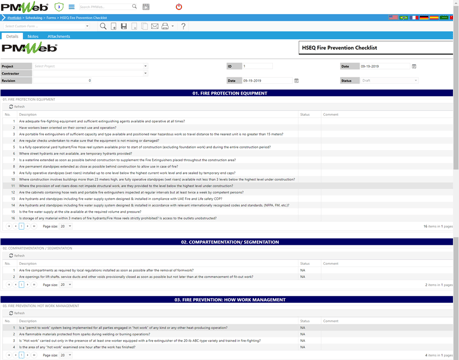The width and height of the screenshot is (459, 360).
Task: Switch to the Notes tab
Action: [33, 36]
